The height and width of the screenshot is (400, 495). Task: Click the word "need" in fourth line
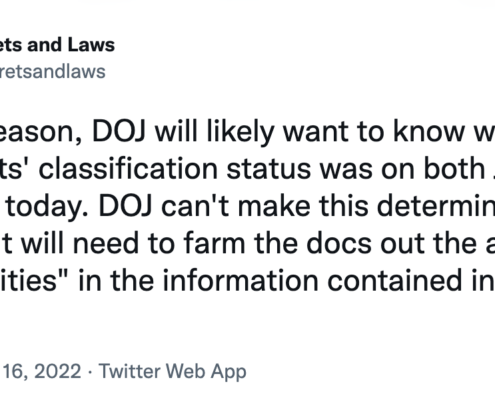[x=106, y=243]
